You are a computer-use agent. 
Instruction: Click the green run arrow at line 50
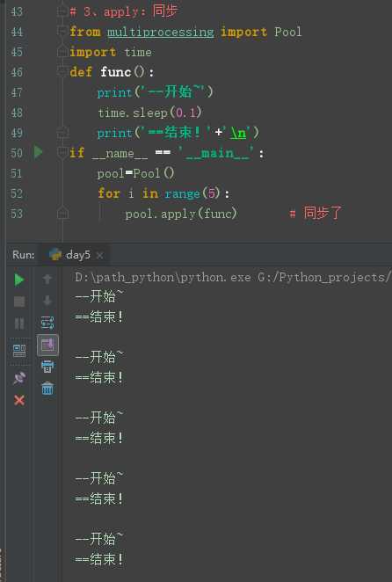pos(38,152)
